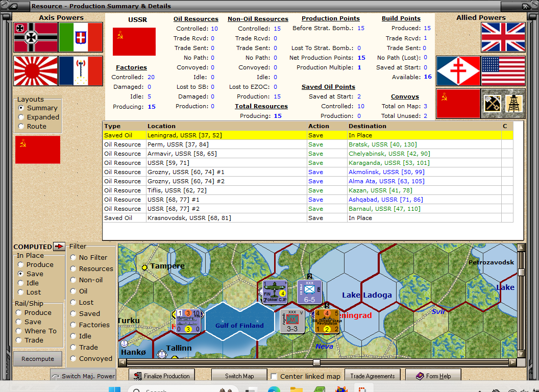Select the Japan rising sun flag
539x392 pixels.
pyautogui.click(x=36, y=71)
